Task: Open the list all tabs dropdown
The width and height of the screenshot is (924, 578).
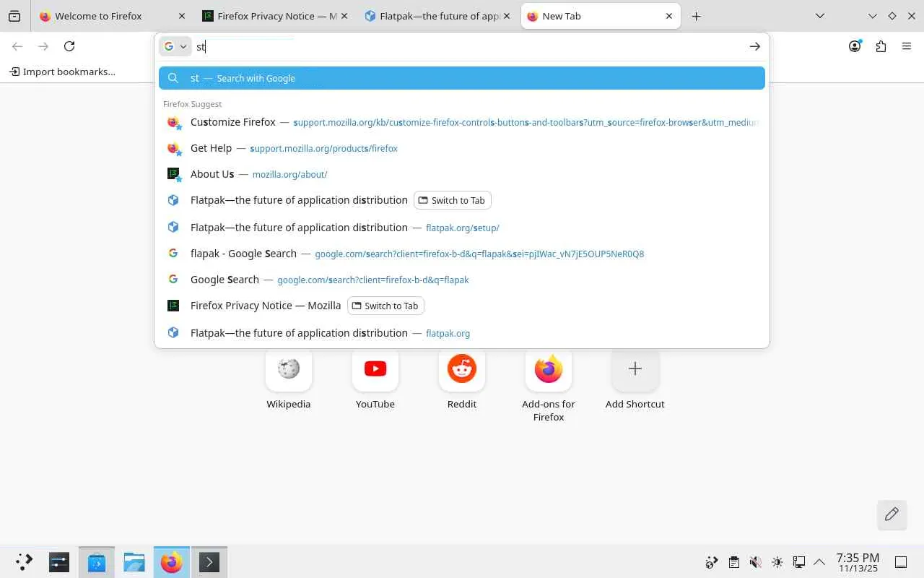Action: (x=820, y=16)
